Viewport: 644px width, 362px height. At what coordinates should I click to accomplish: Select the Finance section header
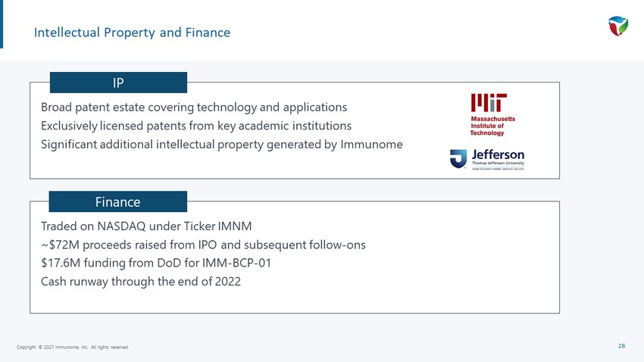pyautogui.click(x=118, y=201)
